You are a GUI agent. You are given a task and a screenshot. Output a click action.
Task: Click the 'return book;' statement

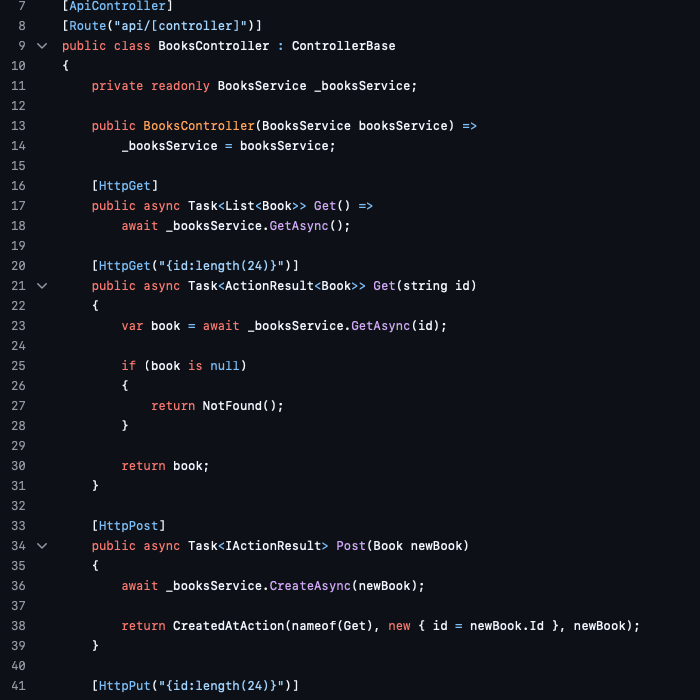click(x=166, y=466)
